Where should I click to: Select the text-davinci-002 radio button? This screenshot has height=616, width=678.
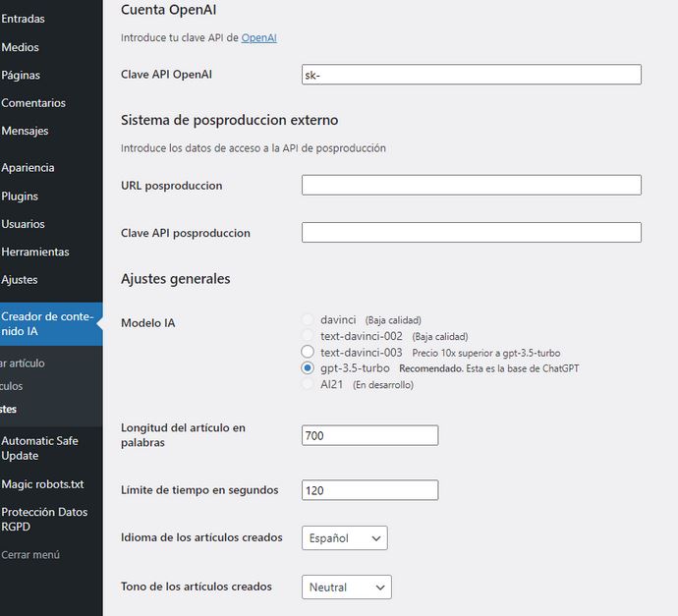pyautogui.click(x=308, y=336)
